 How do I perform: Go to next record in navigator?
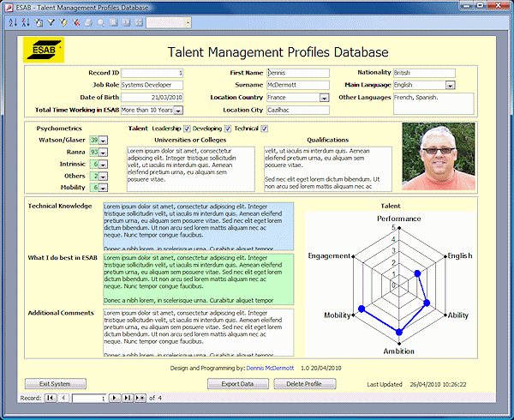(115, 398)
